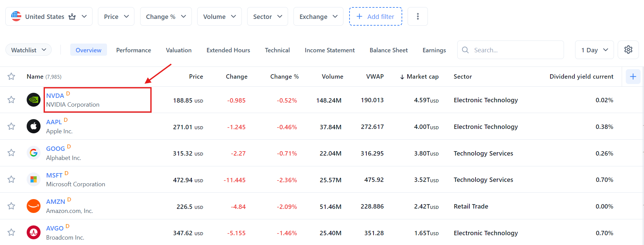Toggle the favorite star for MSFT
Viewport: 644px width, 245px height.
pos(11,180)
